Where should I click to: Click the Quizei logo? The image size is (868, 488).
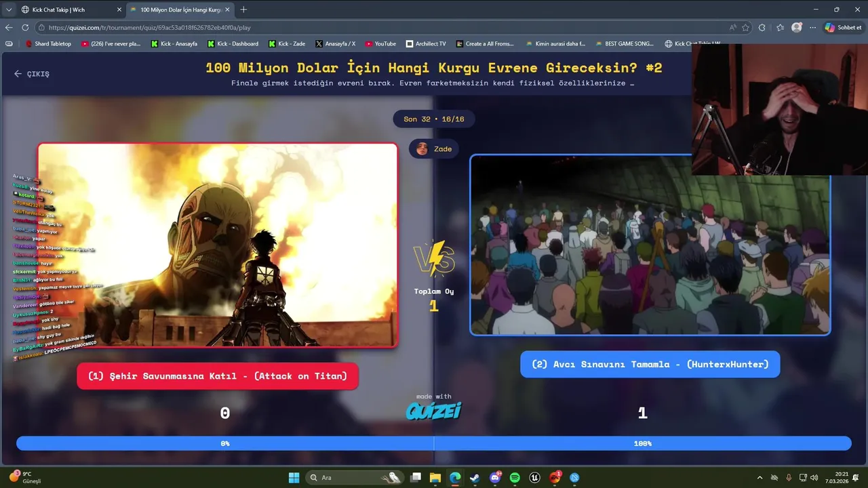pos(434,410)
